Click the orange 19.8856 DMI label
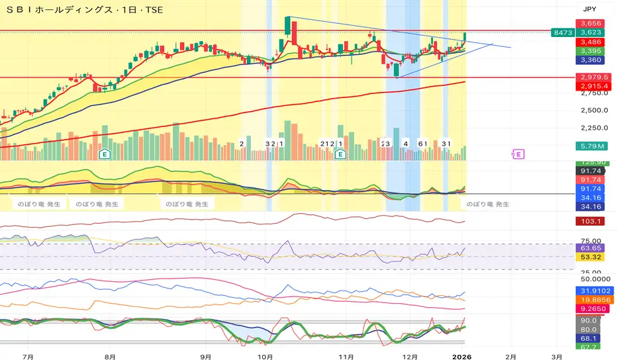 pyautogui.click(x=595, y=300)
